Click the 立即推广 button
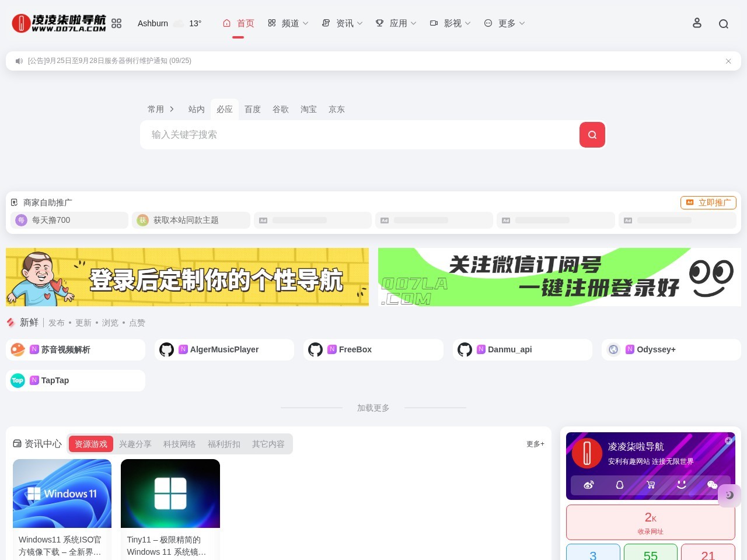This screenshot has width=747, height=560. point(708,202)
